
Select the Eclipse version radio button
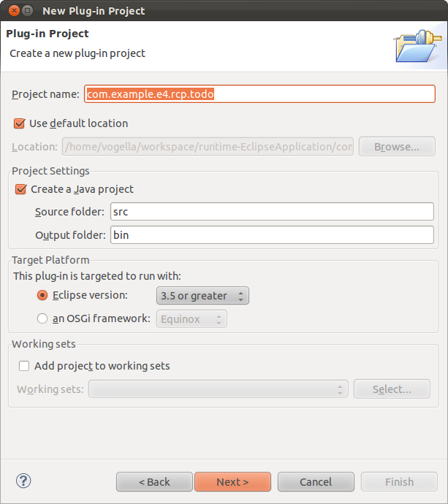(x=42, y=296)
